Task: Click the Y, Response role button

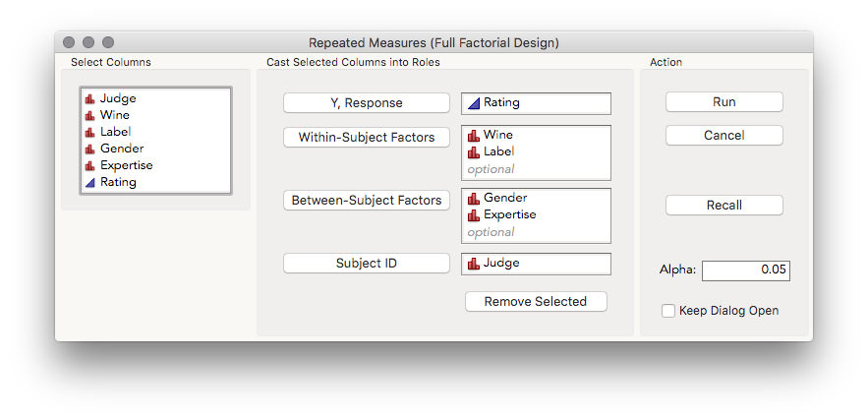Action: [367, 103]
